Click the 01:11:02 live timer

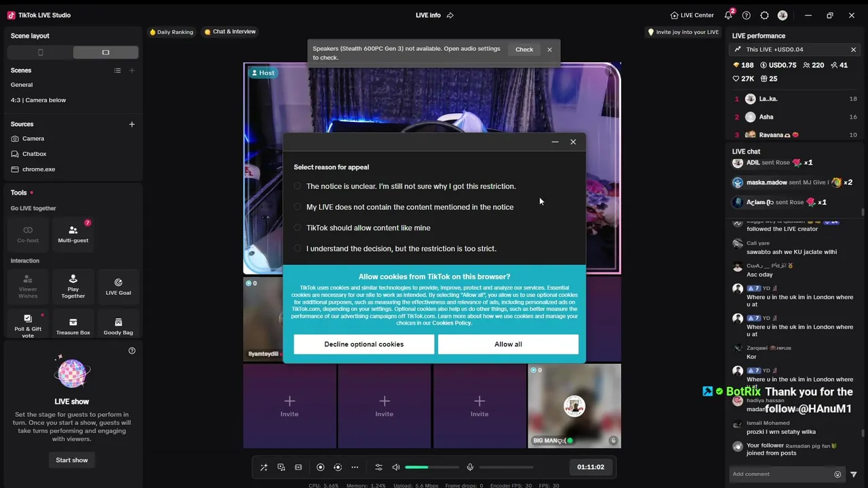(591, 467)
